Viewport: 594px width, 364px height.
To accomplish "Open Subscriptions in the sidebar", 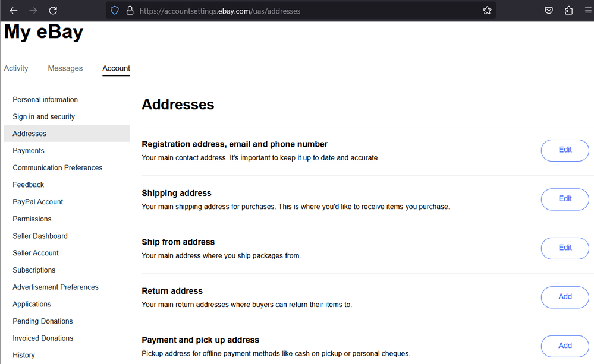I will point(34,270).
